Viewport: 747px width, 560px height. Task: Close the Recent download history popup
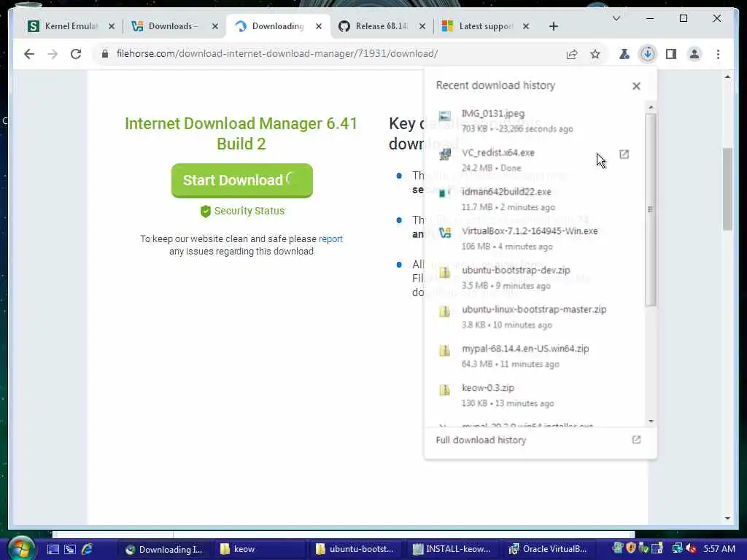[636, 86]
